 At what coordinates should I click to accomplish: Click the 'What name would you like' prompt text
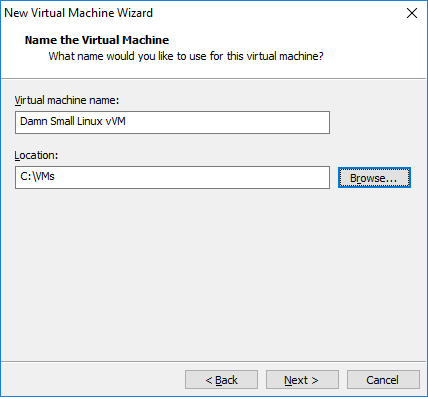(186, 56)
